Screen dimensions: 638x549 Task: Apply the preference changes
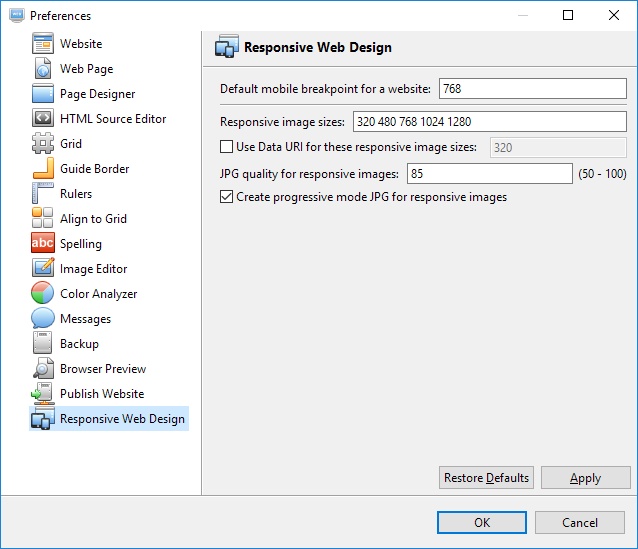(x=586, y=477)
